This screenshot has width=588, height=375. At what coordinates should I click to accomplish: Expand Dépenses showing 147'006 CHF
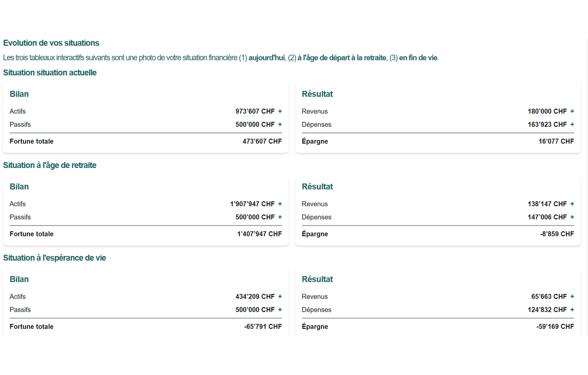tap(572, 217)
